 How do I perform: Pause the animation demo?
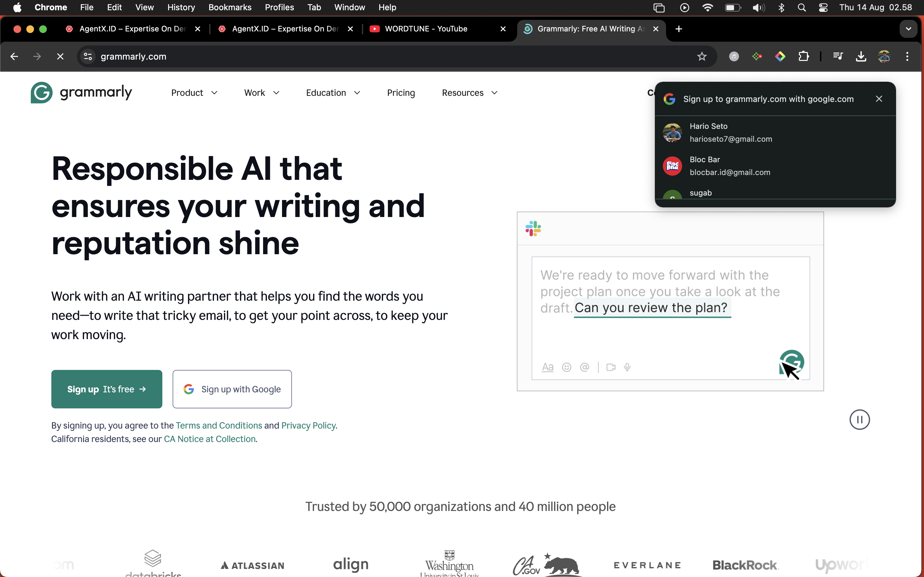click(x=859, y=419)
